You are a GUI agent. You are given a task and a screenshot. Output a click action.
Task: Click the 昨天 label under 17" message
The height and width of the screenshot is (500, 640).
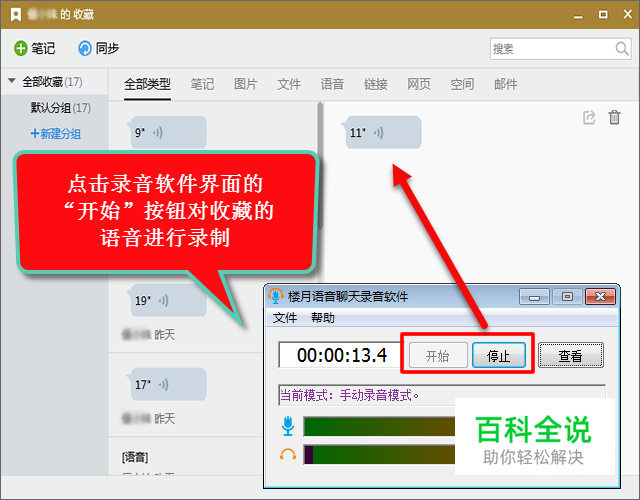point(164,418)
